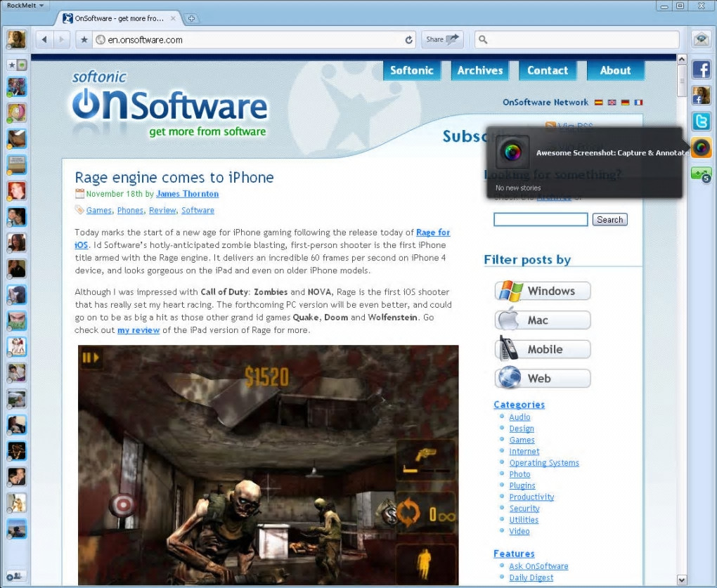Open author link James Thornton
This screenshot has height=588, width=717.
click(187, 194)
